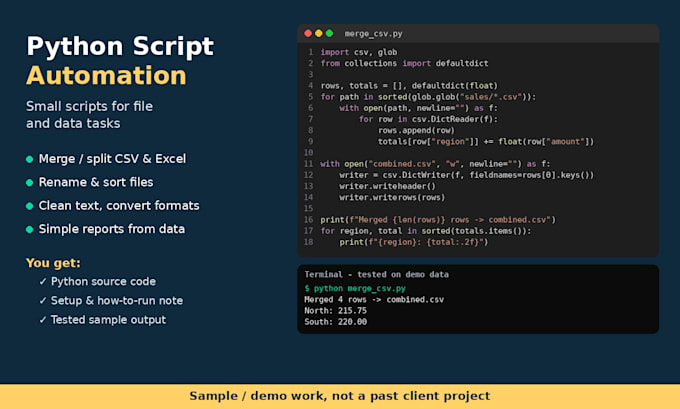Click the 'North: 215.75' output line

(x=335, y=311)
